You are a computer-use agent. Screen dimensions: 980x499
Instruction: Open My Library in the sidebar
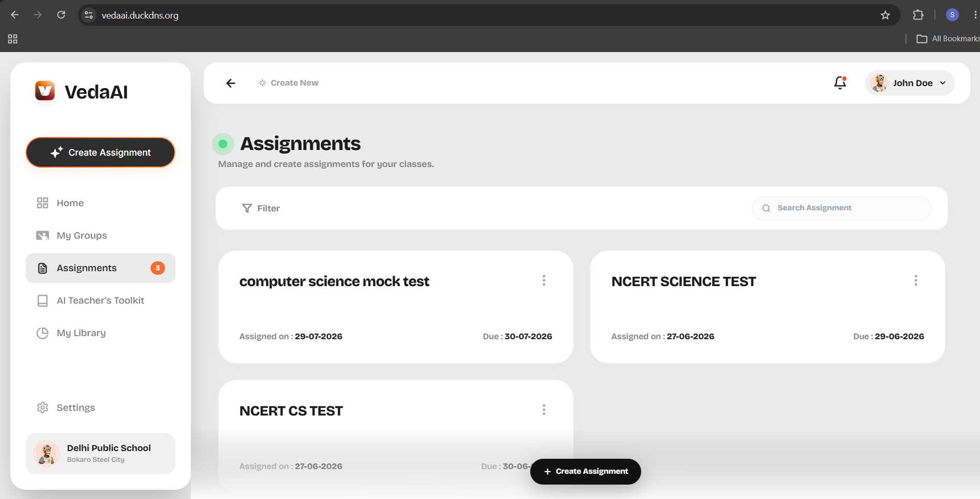click(101, 333)
